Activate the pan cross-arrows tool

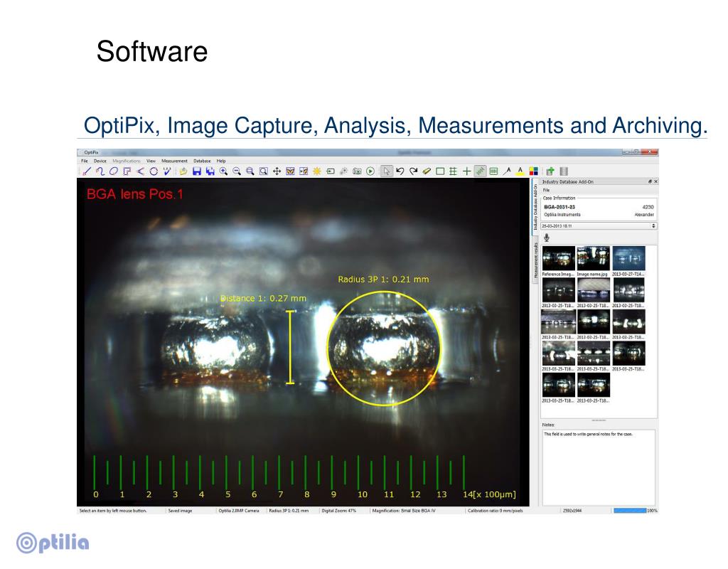[x=277, y=171]
